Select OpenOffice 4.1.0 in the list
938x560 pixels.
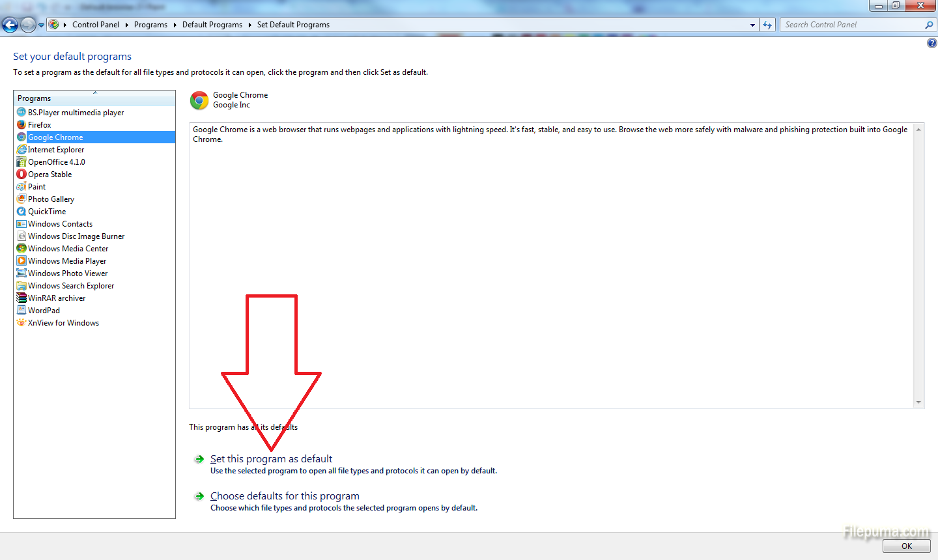[x=94, y=162]
